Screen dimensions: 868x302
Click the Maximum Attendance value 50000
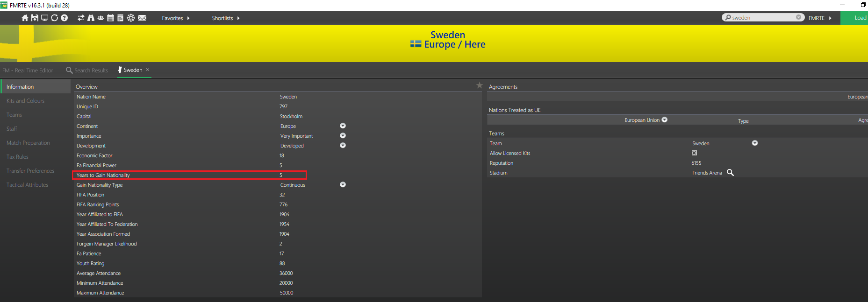287,293
